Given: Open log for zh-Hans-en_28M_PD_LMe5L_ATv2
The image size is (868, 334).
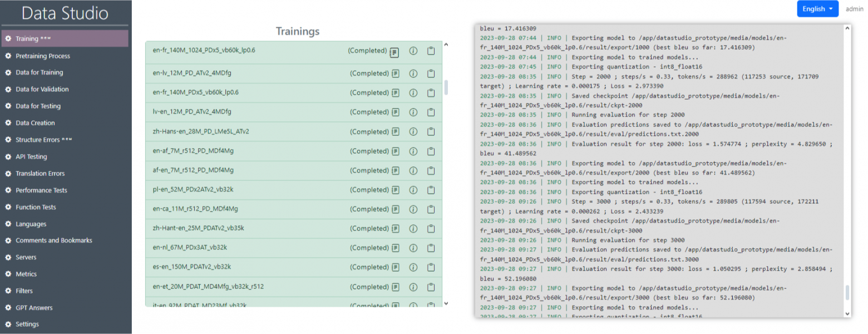Looking at the screenshot, I should click(396, 132).
